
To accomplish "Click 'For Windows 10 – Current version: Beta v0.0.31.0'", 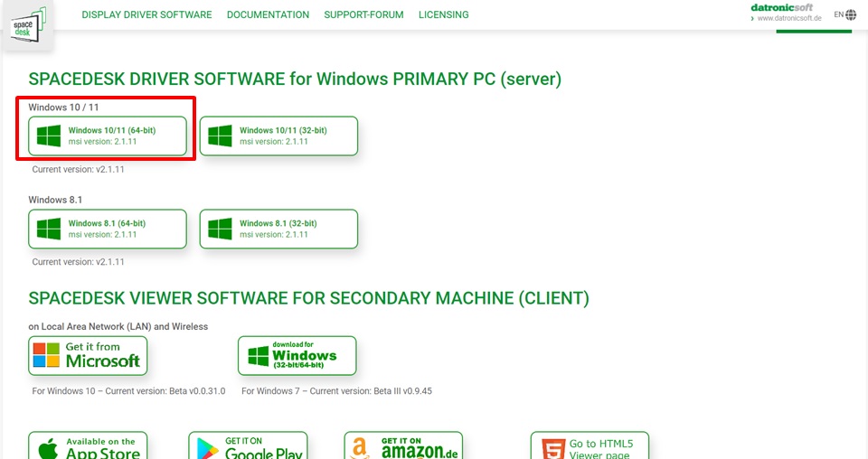I will [128, 391].
